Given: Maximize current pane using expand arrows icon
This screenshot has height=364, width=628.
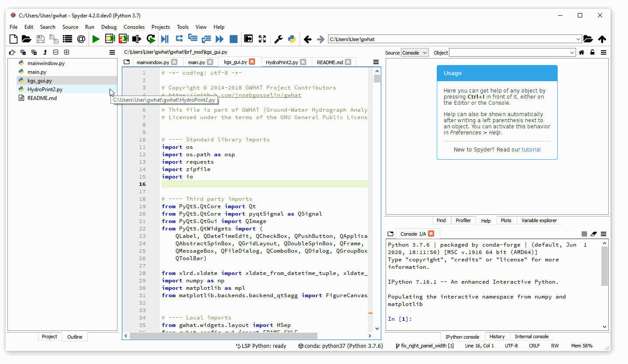Looking at the screenshot, I should click(x=262, y=39).
